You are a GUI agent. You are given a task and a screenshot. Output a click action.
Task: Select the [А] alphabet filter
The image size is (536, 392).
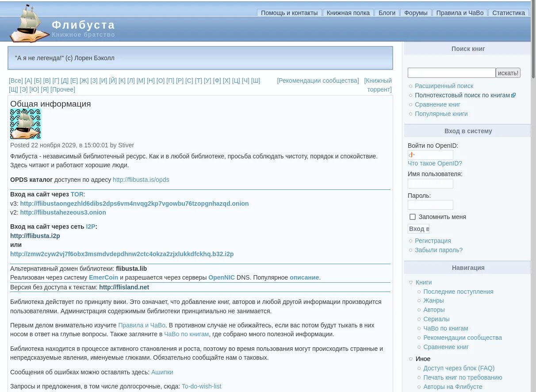pyautogui.click(x=28, y=81)
